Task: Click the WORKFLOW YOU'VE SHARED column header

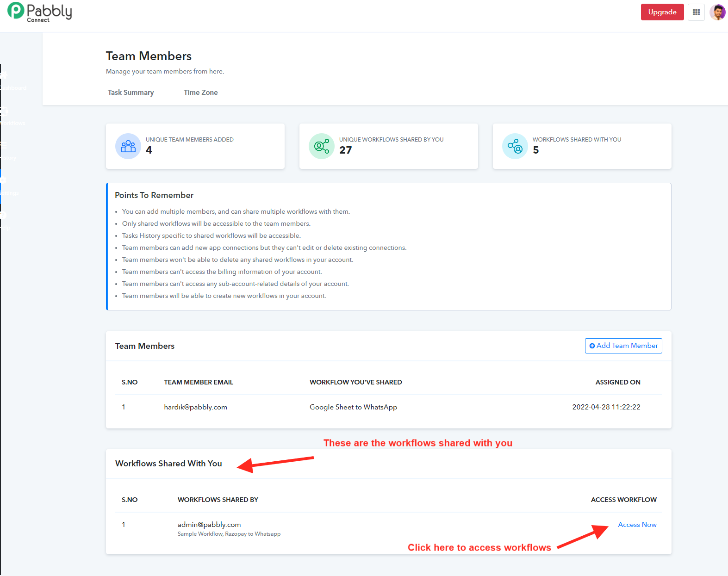Action: pos(356,382)
